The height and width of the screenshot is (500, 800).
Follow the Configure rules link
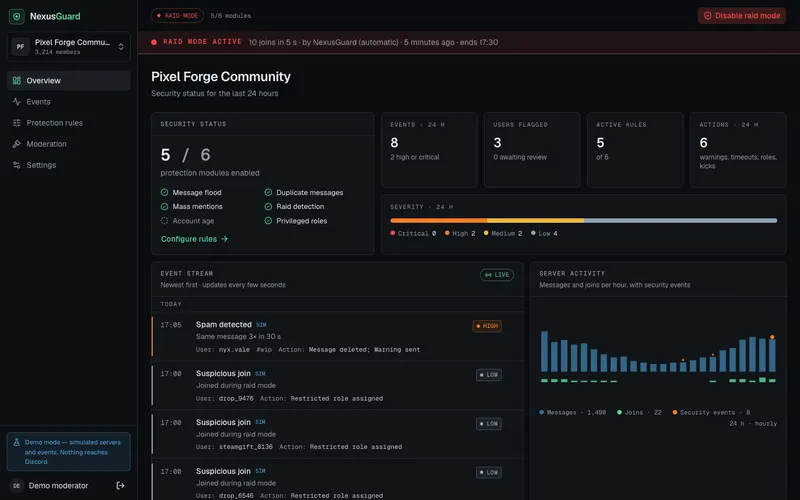coord(194,239)
